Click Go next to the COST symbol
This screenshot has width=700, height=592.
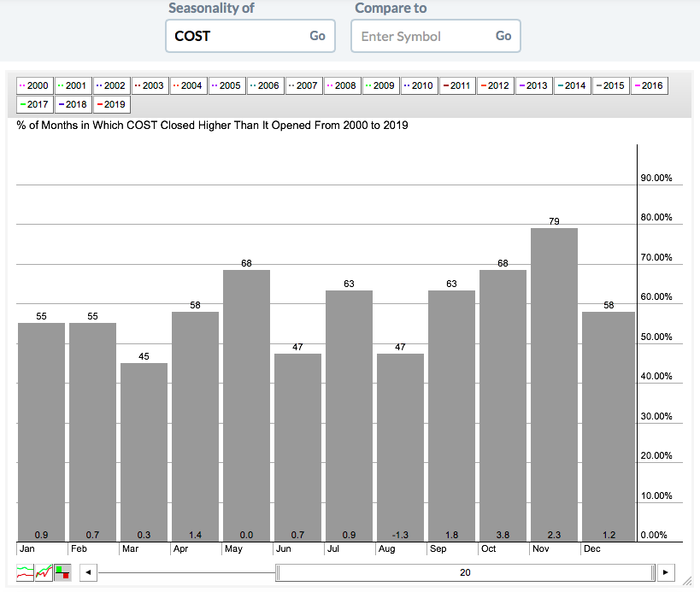point(317,36)
